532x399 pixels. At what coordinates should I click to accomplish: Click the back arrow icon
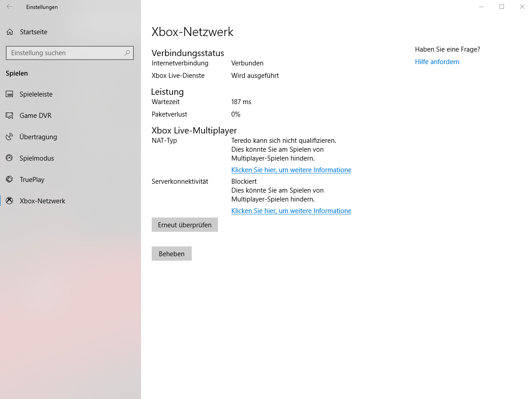tap(9, 7)
